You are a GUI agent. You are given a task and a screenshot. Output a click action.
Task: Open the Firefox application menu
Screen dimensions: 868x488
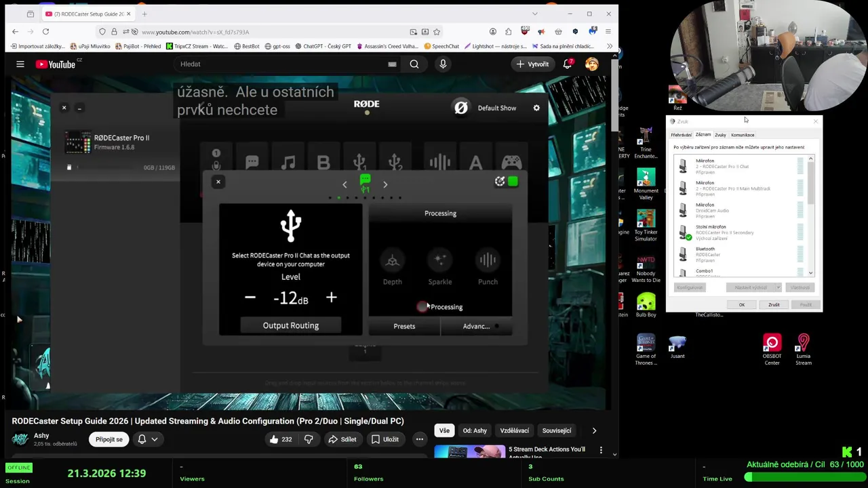click(x=608, y=32)
